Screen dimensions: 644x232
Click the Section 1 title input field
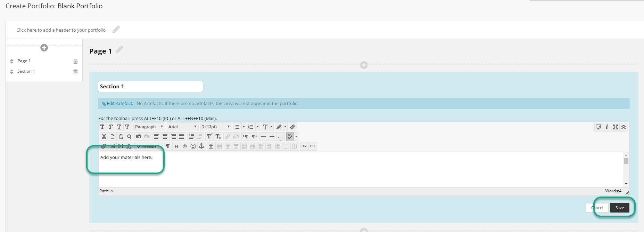point(150,87)
